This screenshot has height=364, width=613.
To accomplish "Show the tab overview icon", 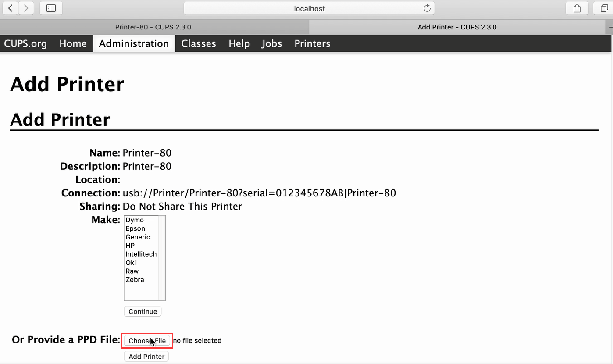I will (603, 8).
